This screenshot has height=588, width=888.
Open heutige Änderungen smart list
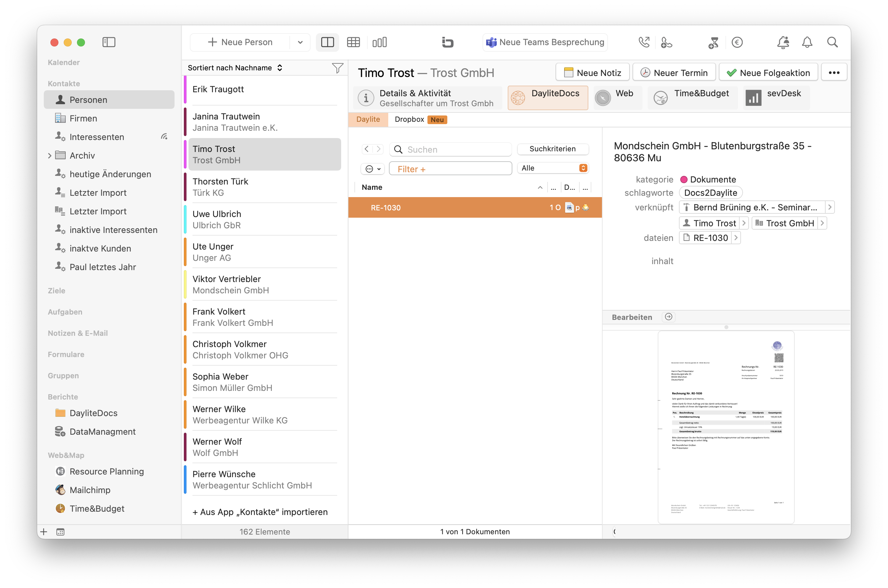tap(109, 174)
